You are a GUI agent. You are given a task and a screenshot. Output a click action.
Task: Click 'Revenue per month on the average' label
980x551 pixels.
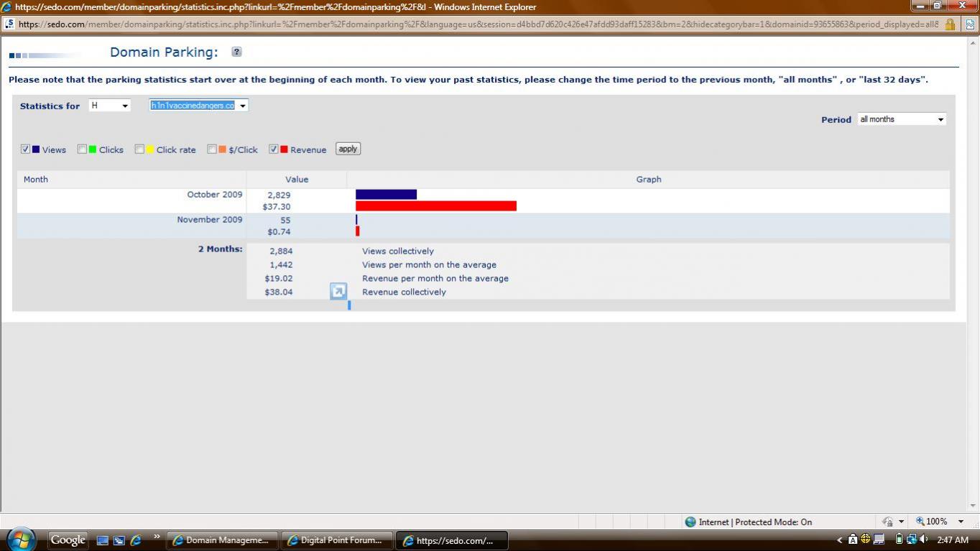tap(435, 279)
